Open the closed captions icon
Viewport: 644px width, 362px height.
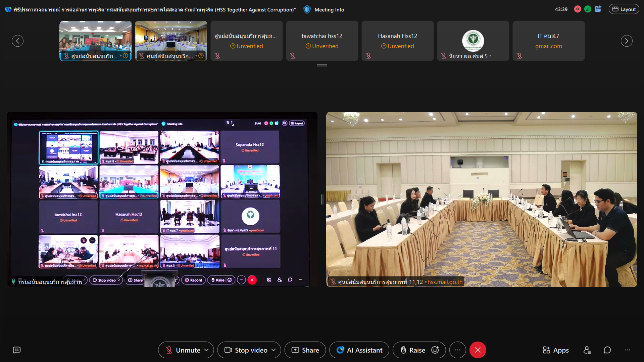(x=16, y=350)
